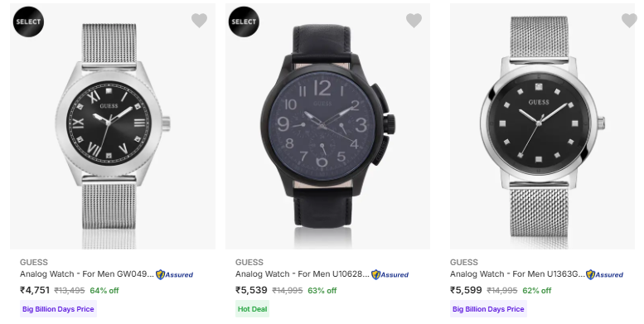Toggle wishlist heart on GW049 silver mesh watch
The width and height of the screenshot is (644, 324).
[199, 20]
